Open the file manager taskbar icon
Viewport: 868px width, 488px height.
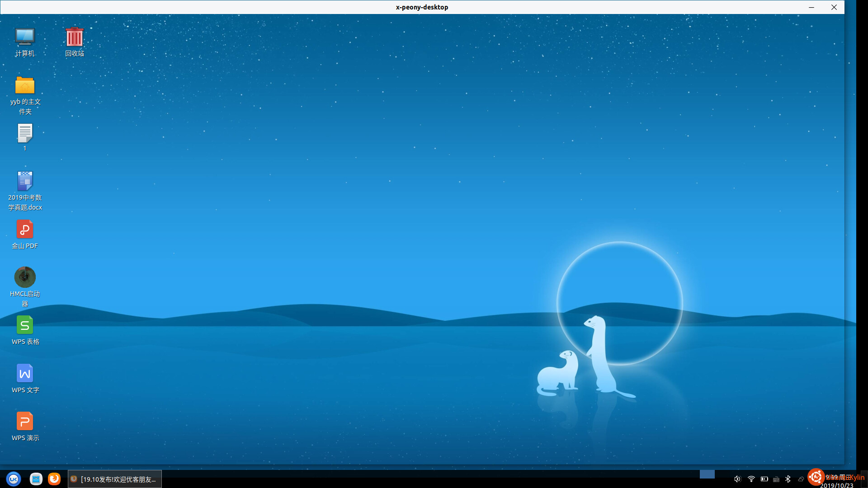[x=36, y=479]
